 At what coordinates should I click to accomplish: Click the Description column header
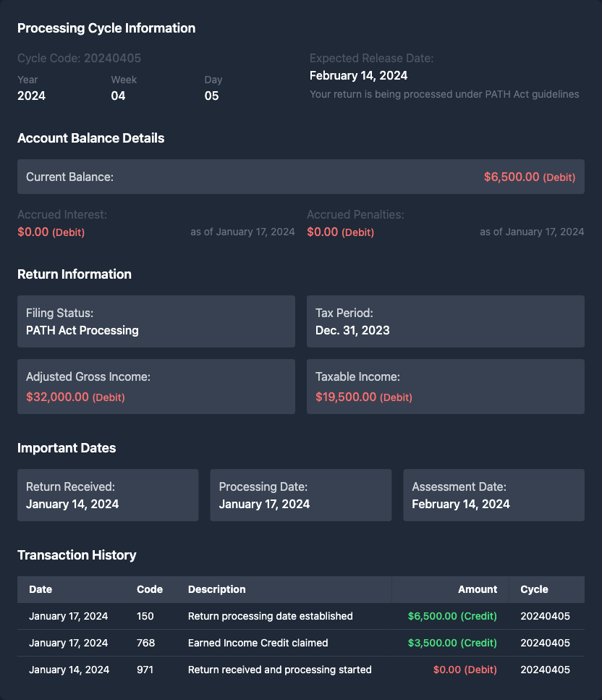pos(217,589)
